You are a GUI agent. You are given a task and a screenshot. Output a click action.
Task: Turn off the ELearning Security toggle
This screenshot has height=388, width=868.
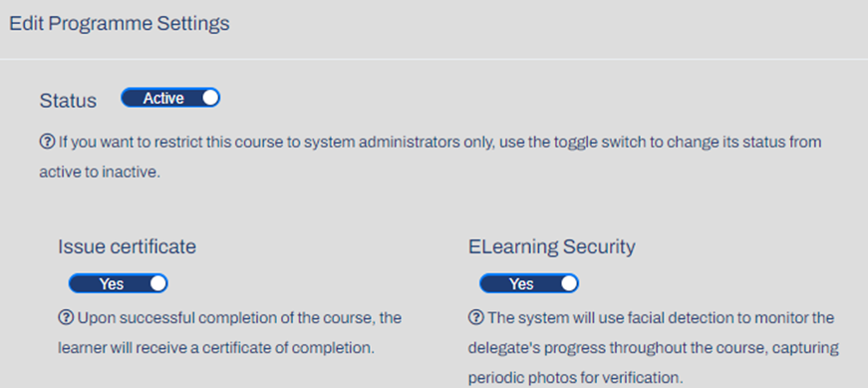coord(528,283)
